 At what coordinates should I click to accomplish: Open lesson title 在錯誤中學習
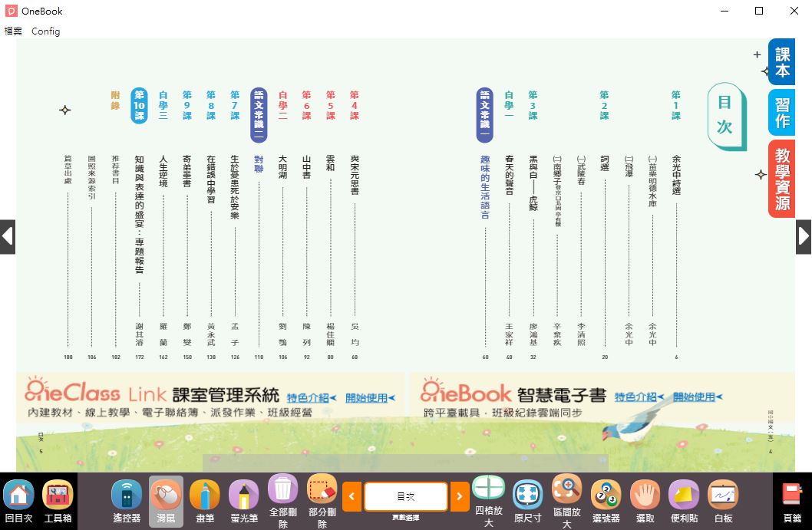[211, 179]
